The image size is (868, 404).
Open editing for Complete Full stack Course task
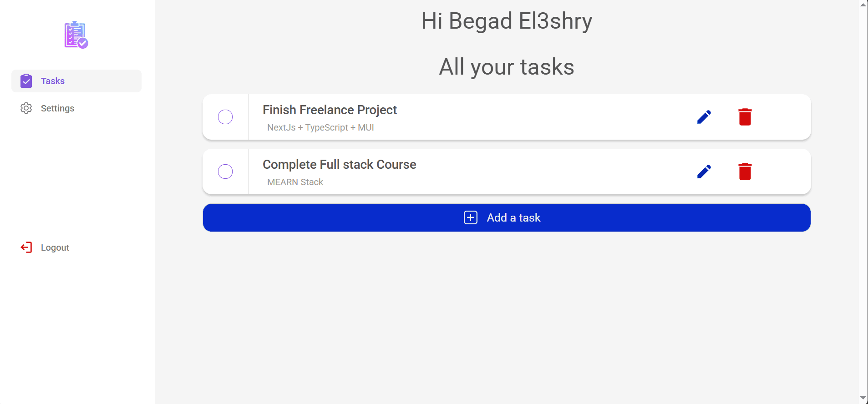click(703, 172)
